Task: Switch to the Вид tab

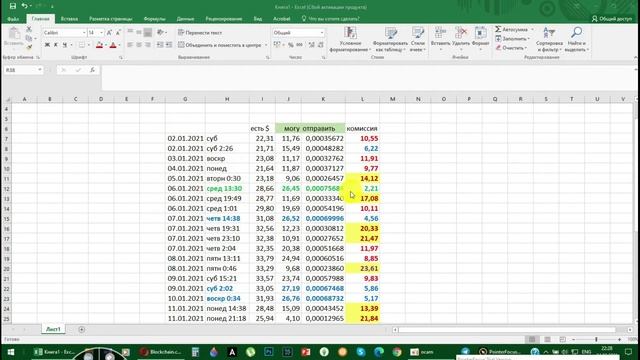Action: (x=258, y=19)
